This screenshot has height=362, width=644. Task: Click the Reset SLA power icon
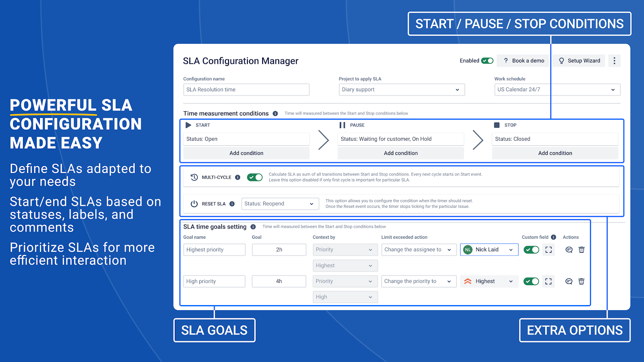[194, 204]
